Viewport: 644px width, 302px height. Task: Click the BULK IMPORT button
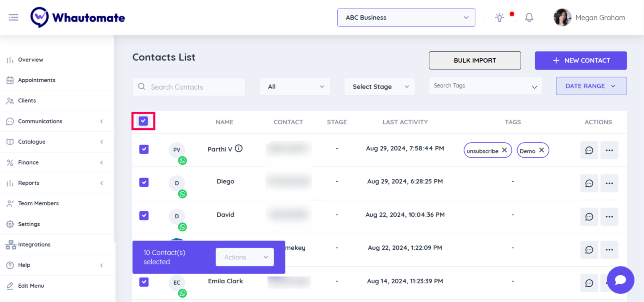point(475,61)
